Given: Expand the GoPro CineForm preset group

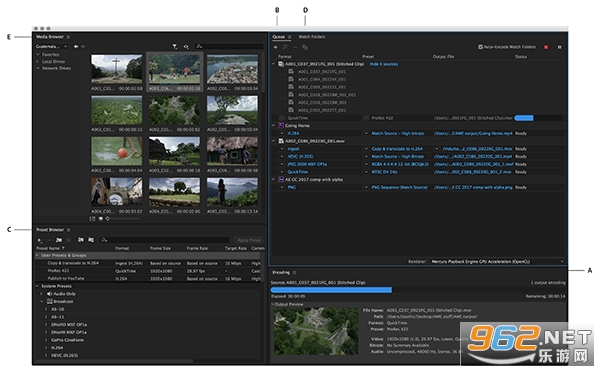Looking at the screenshot, I should click(x=46, y=340).
